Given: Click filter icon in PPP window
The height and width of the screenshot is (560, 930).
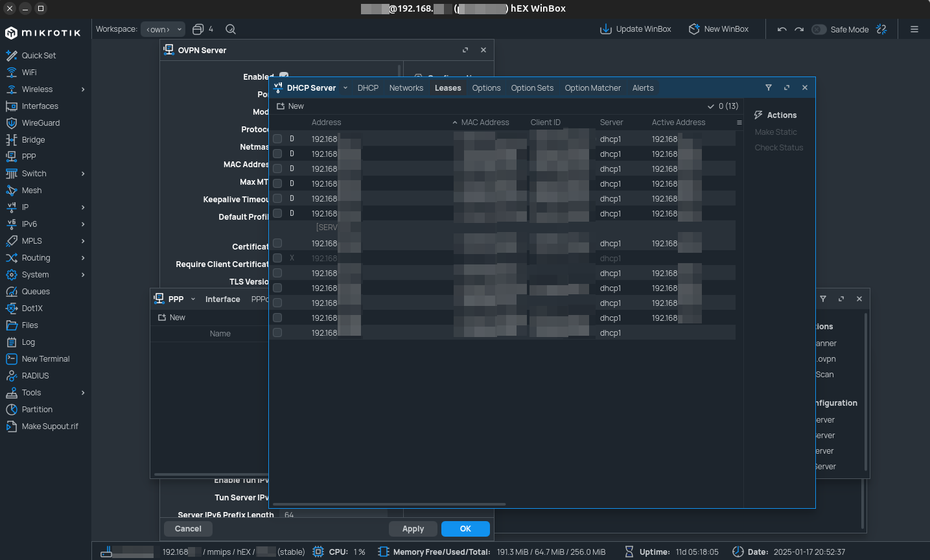Looking at the screenshot, I should pos(823,299).
